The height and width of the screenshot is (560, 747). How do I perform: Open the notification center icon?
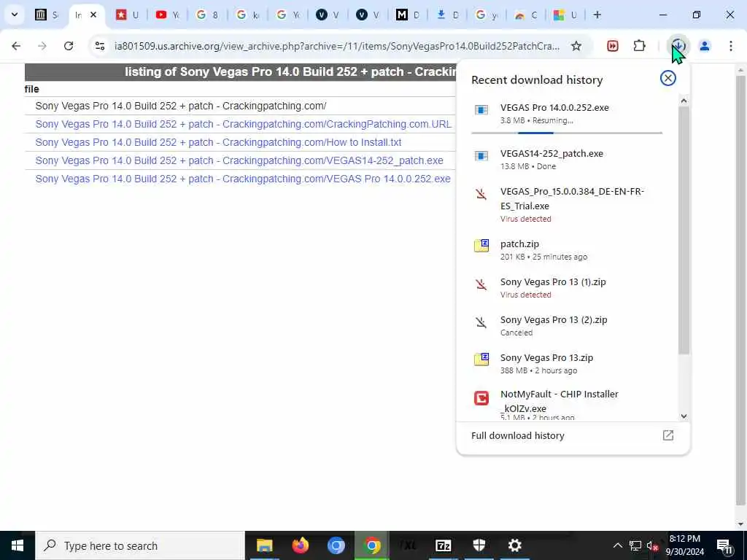pos(724,545)
